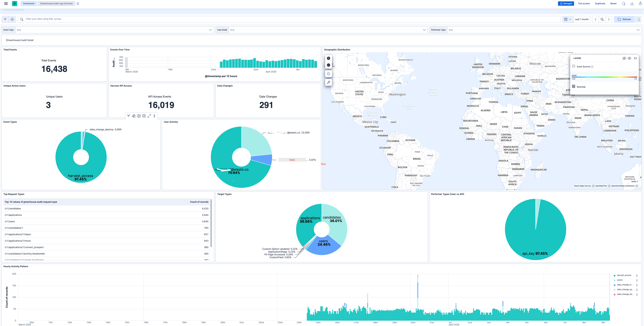Screen dimensions: 644x326
Task: Expand the Event Type filter dropdown
Action: 210,30
